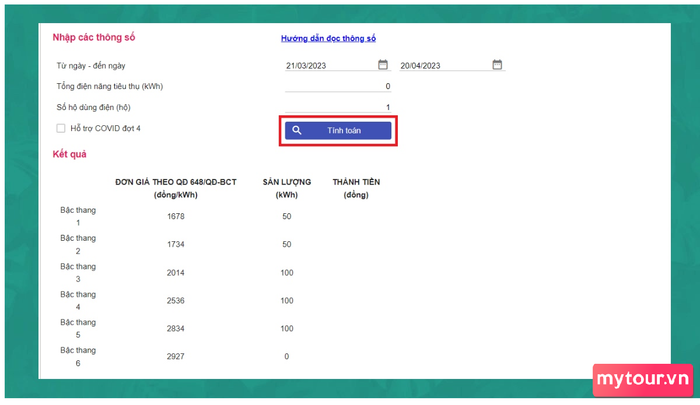The height and width of the screenshot is (405, 700).
Task: Click the Nhập các thông số heading
Action: 94,38
